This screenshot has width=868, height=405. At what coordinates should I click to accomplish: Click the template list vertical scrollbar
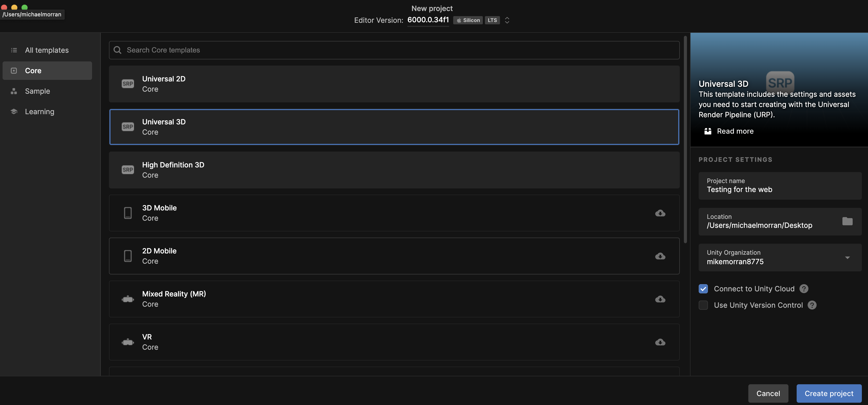click(685, 140)
